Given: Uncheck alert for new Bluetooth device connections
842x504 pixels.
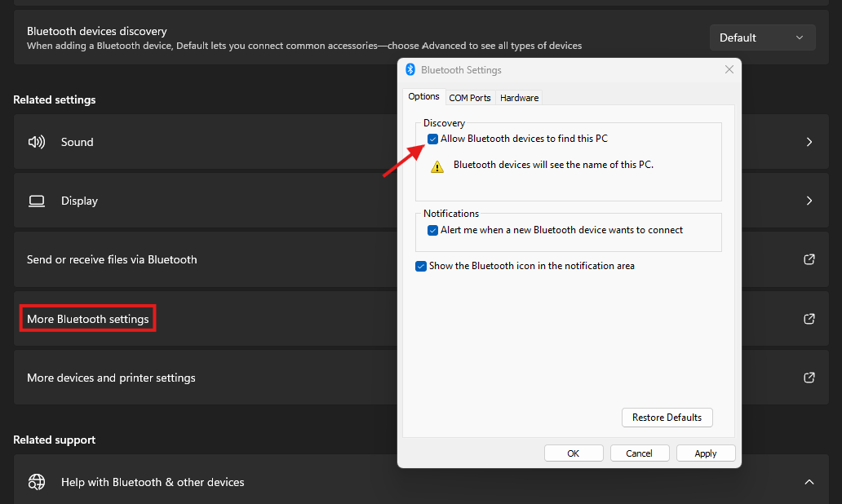Looking at the screenshot, I should point(432,230).
